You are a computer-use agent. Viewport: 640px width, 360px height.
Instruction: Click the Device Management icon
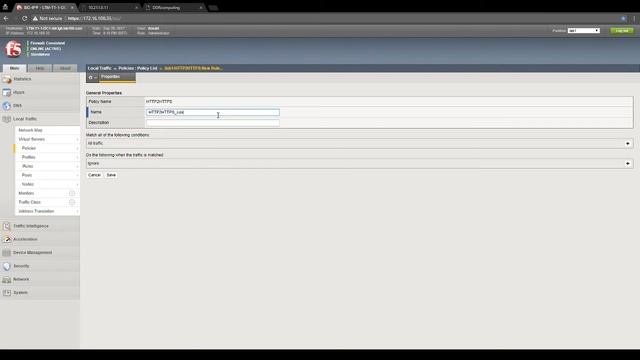(7, 253)
